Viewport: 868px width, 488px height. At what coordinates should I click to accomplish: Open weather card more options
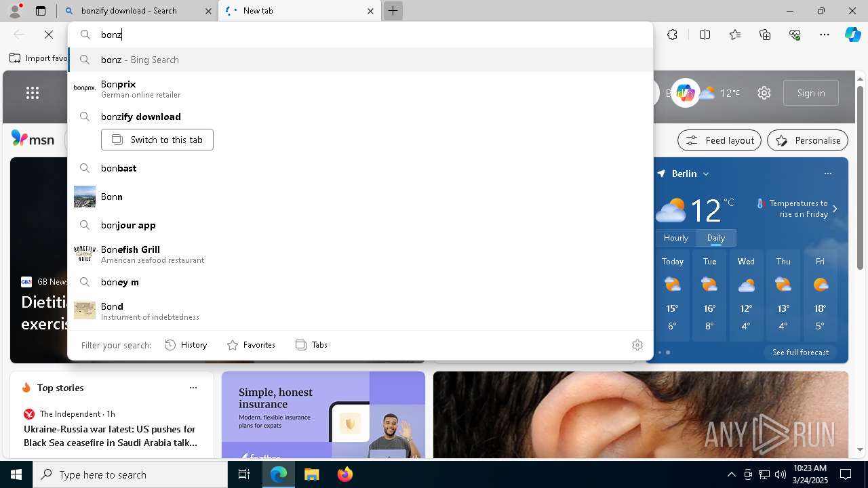(827, 174)
